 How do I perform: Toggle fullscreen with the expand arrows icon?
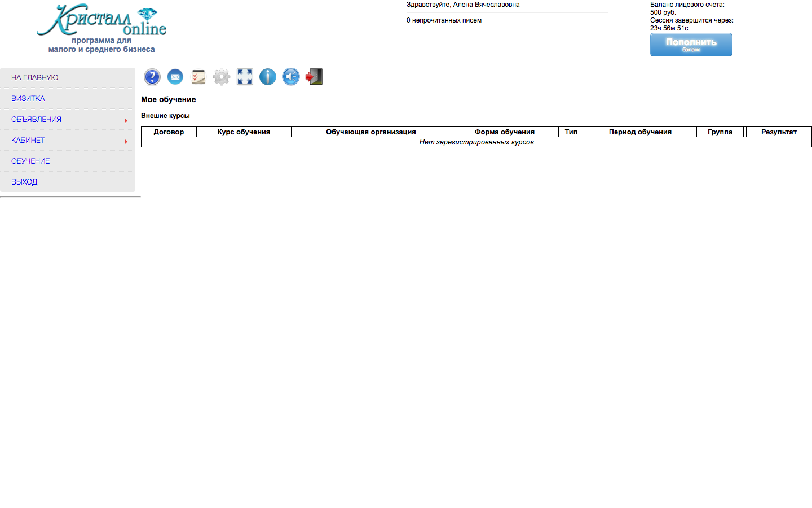pyautogui.click(x=245, y=77)
